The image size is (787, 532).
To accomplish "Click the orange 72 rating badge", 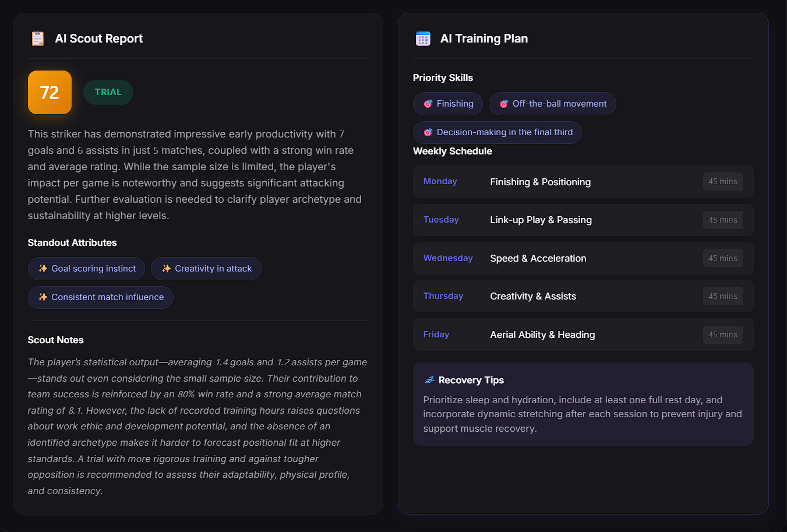I will tap(50, 92).
